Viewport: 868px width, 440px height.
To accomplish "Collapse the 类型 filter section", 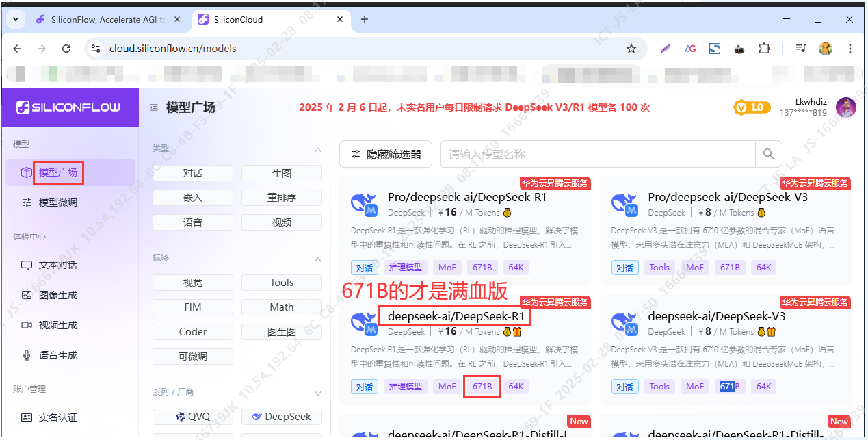I will (x=317, y=149).
